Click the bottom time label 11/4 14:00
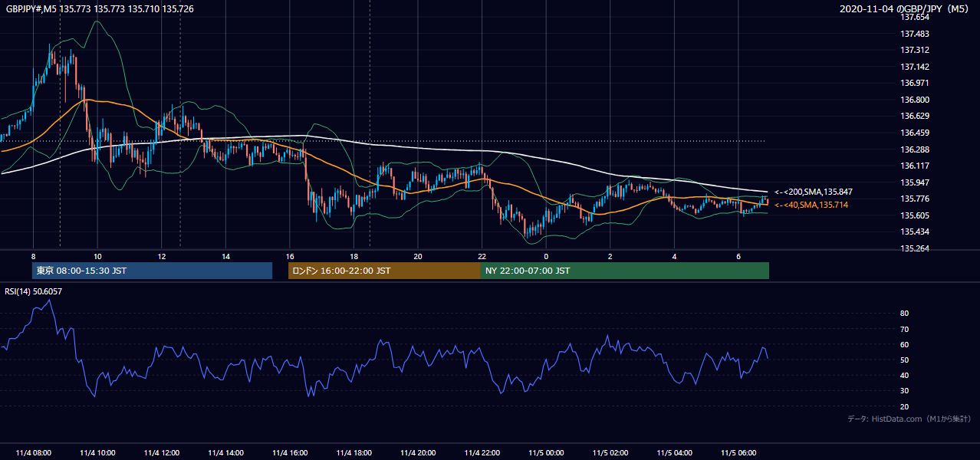This screenshot has height=460, width=980. tap(225, 452)
